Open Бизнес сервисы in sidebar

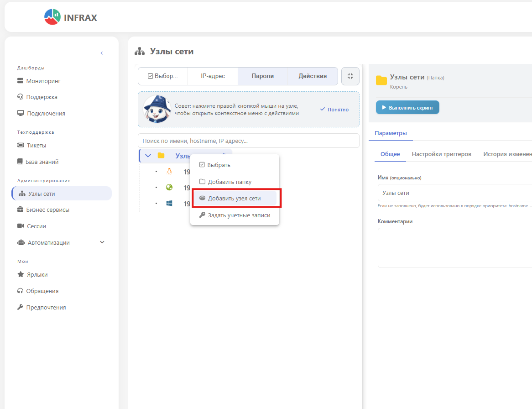47,210
